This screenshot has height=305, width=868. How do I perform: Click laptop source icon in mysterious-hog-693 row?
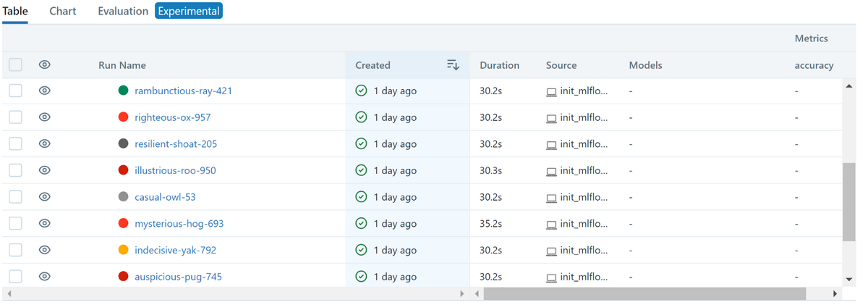pyautogui.click(x=551, y=225)
